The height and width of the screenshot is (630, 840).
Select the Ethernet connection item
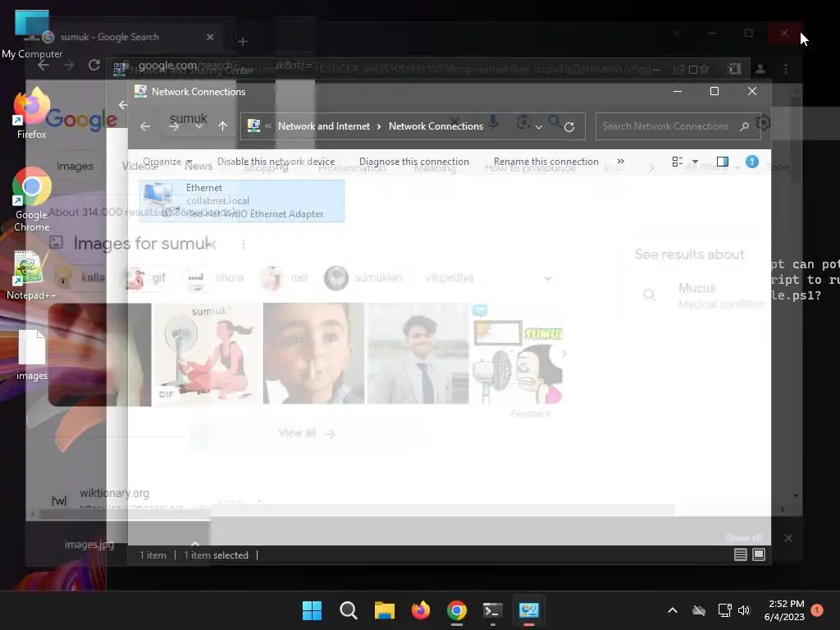coord(242,201)
